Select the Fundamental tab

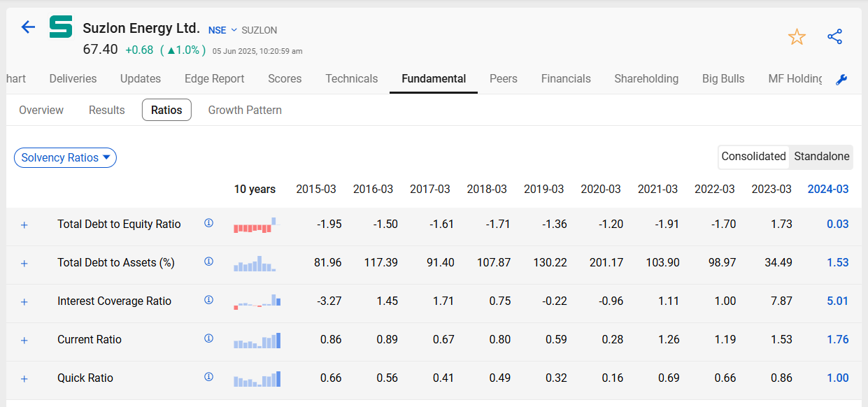coord(434,79)
